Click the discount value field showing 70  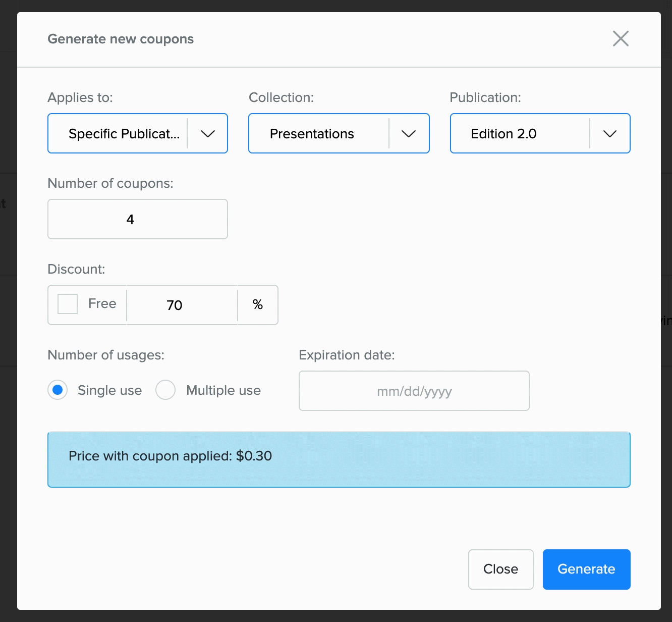point(182,305)
